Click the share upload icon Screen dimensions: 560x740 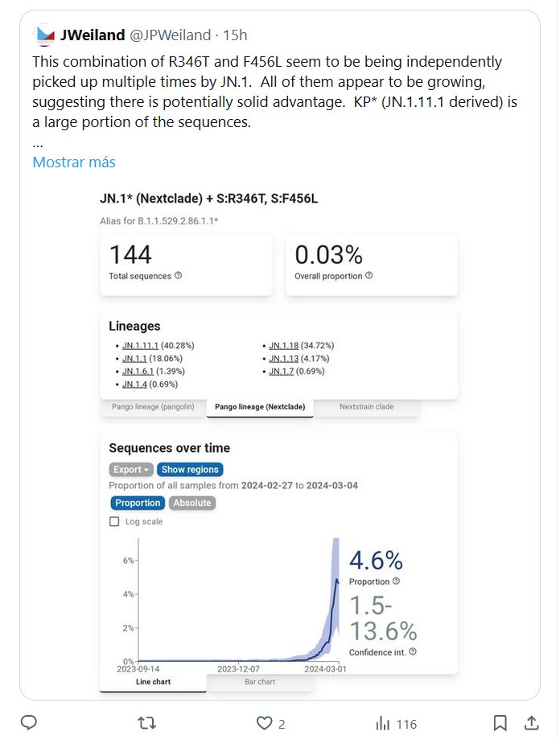click(x=531, y=722)
